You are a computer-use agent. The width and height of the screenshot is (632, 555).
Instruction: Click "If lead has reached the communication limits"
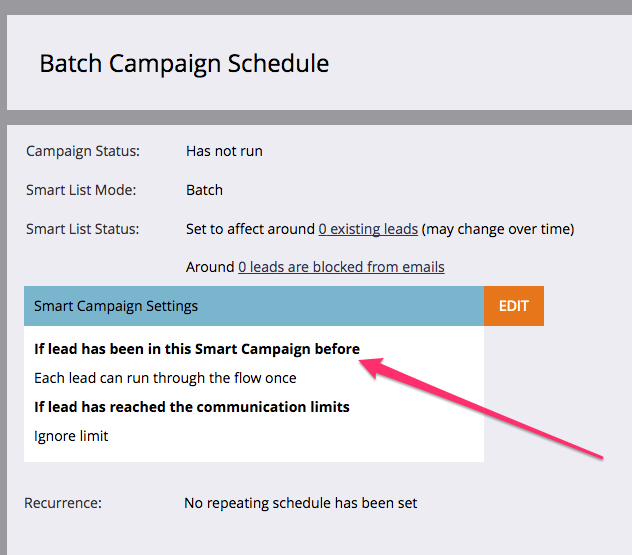coord(192,407)
